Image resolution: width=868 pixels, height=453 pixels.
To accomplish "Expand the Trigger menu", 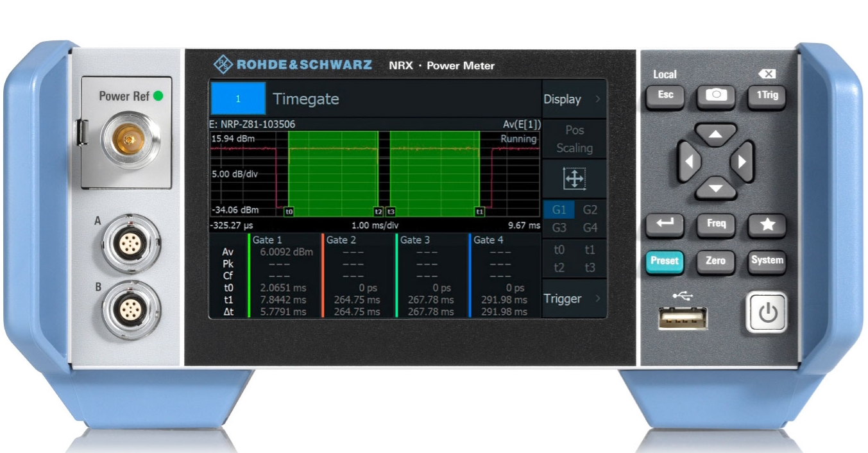I will tap(574, 298).
